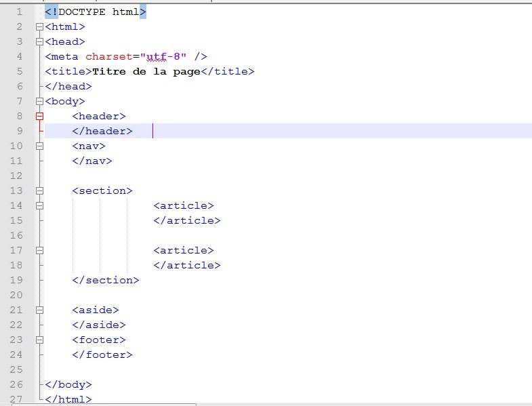Click the closing nav tag on line 11
Screen dimensions: 532x406
[92, 161]
